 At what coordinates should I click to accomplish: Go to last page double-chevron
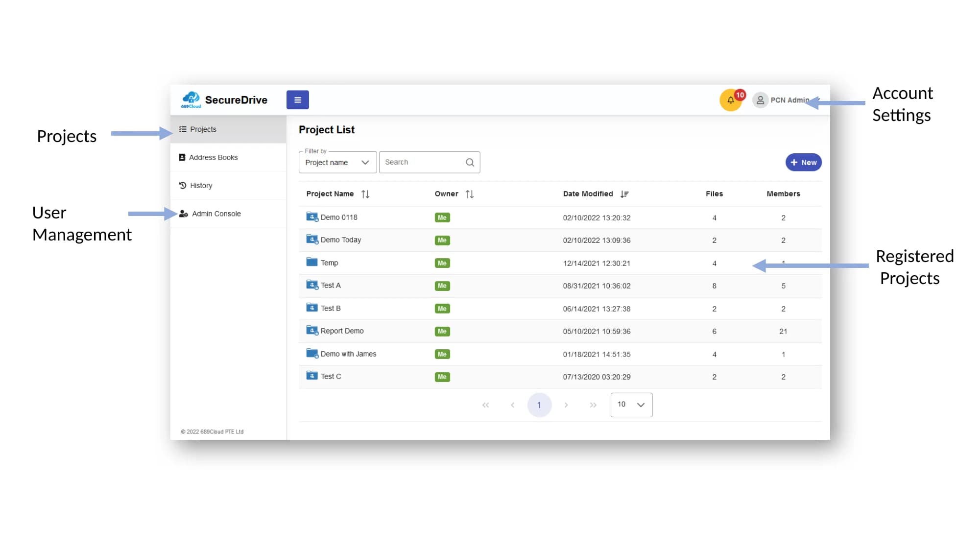point(593,405)
